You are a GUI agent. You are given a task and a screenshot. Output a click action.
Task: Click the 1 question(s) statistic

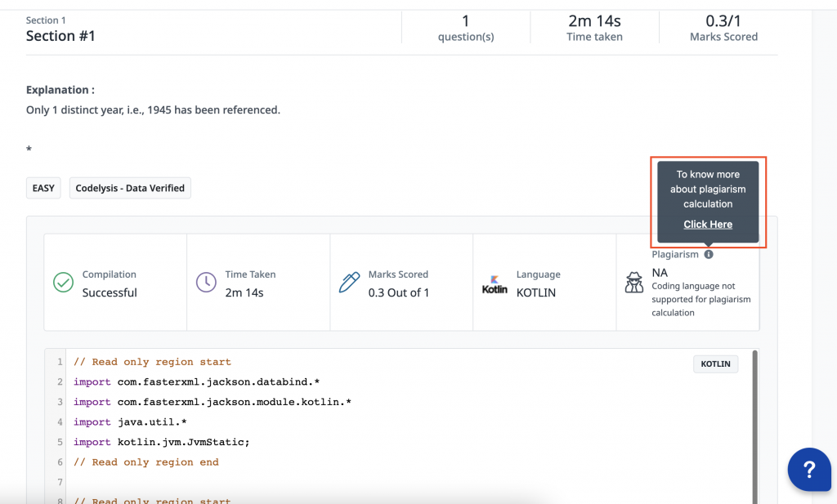(x=465, y=28)
